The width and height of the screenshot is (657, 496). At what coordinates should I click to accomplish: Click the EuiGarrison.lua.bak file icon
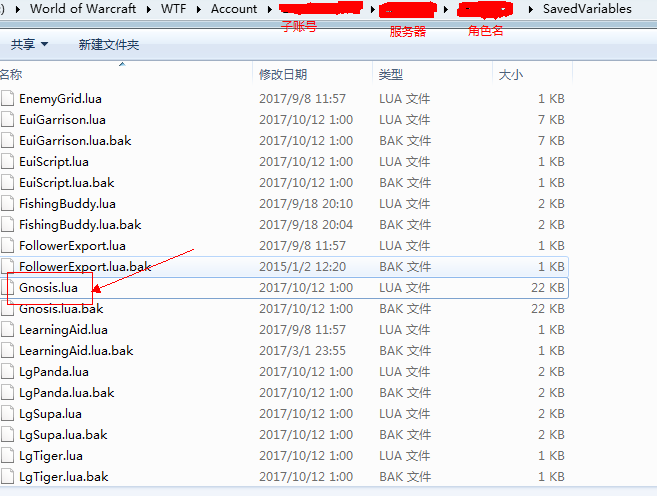tap(7, 140)
